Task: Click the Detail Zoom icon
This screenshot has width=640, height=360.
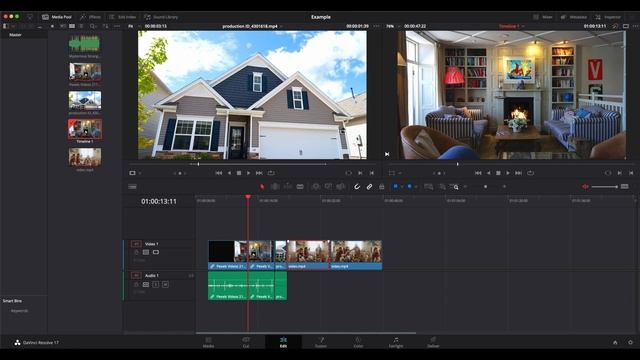Action: coord(442,187)
